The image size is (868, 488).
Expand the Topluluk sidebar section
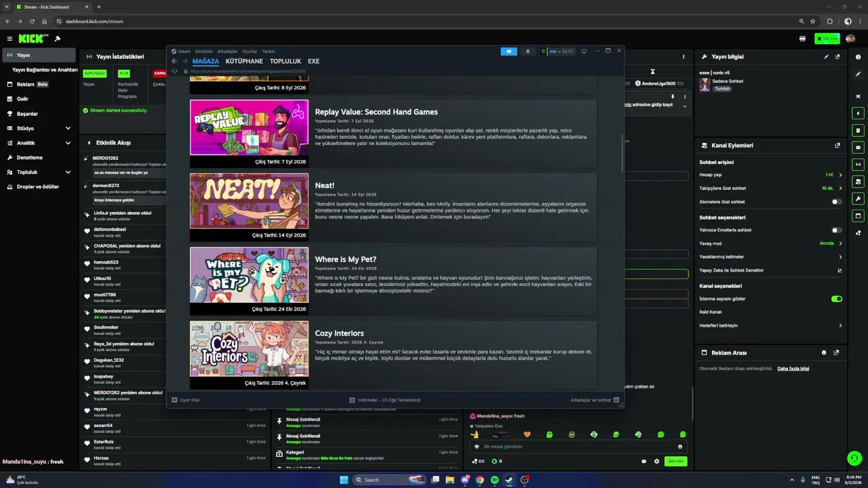click(68, 172)
